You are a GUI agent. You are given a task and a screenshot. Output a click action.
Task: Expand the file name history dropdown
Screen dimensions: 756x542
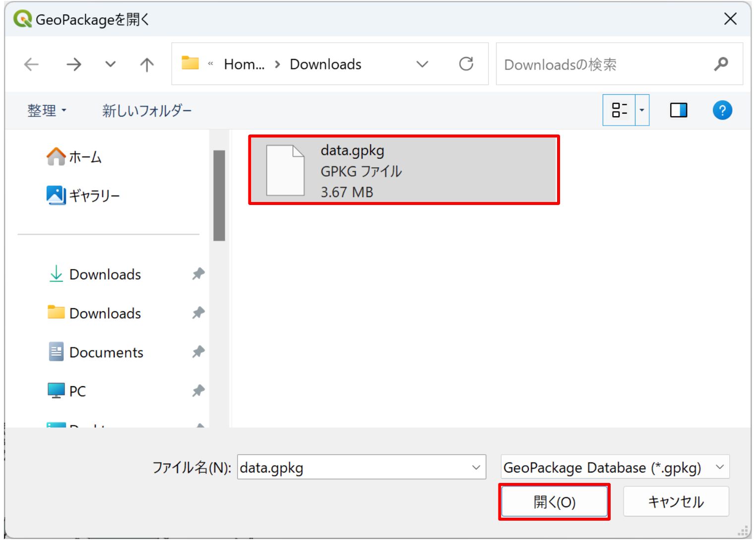[476, 468]
